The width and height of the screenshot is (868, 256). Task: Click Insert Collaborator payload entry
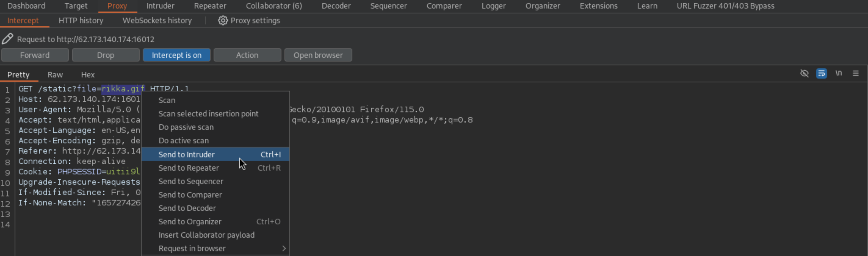click(206, 235)
